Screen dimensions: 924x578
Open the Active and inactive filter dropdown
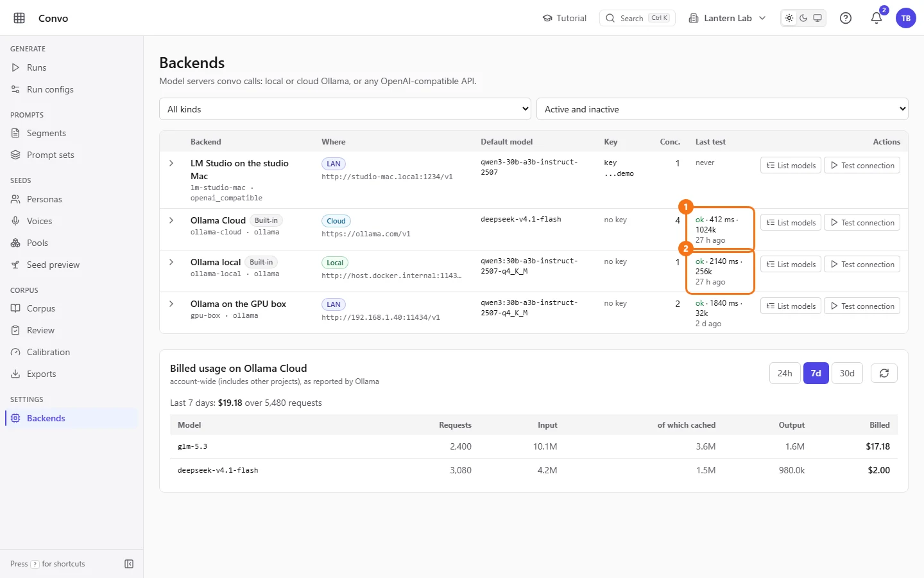(723, 109)
